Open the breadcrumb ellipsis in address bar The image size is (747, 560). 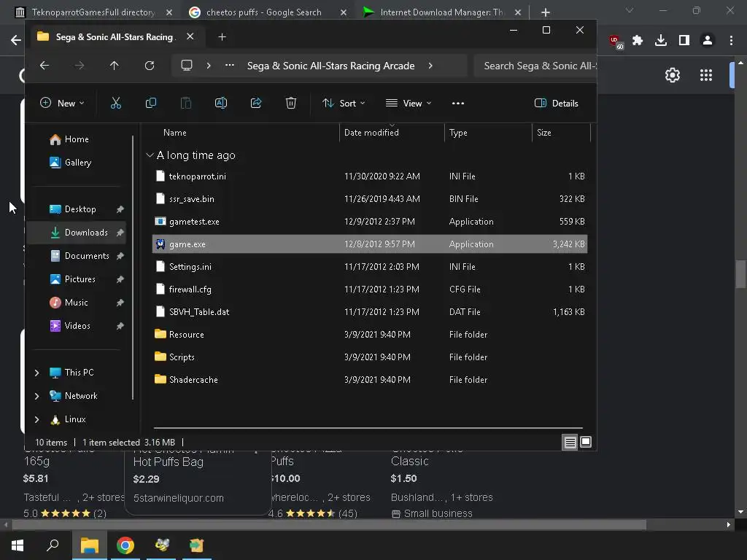point(230,66)
